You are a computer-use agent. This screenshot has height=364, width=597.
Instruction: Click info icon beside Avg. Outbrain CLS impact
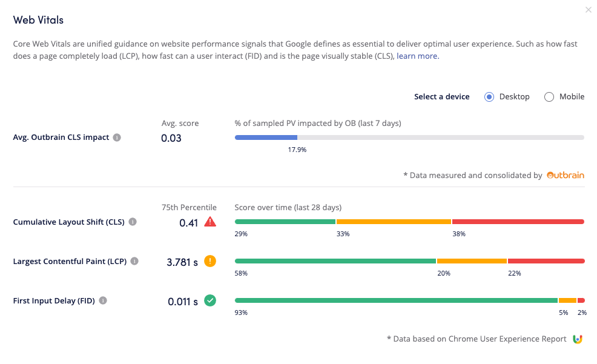(117, 137)
